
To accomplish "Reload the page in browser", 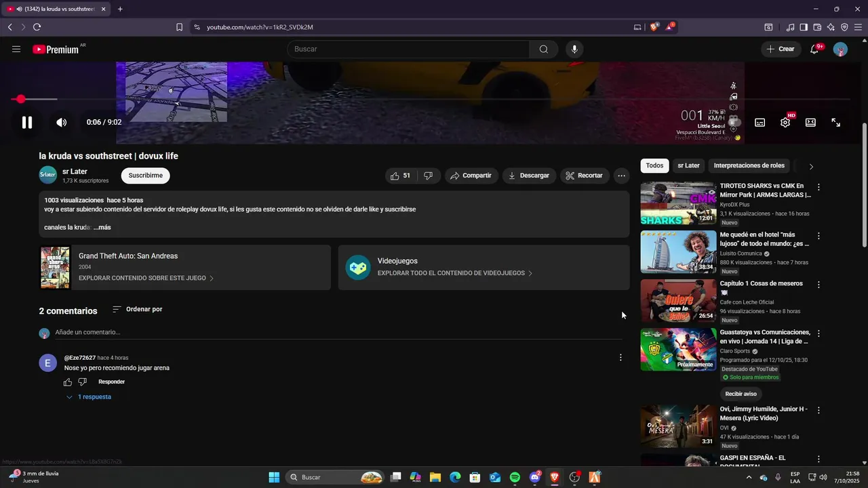I will (x=37, y=27).
